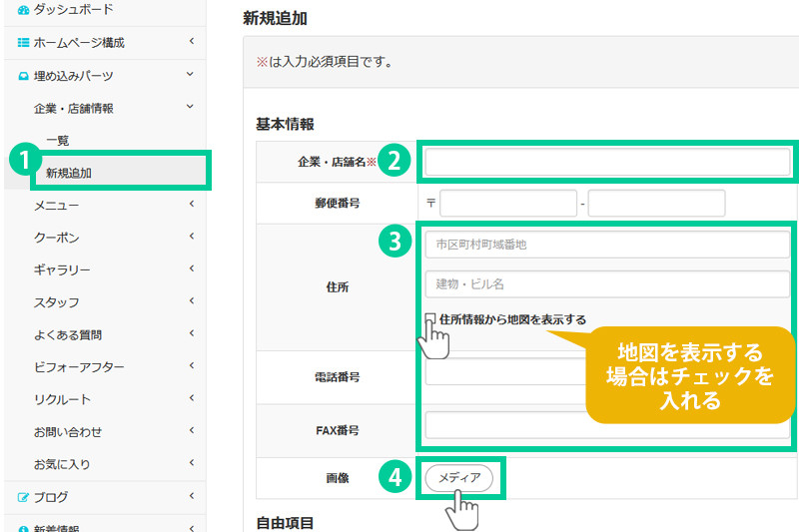Viewport: 799px width, 532px height.
Task: Expand the メニュー submenu
Action: point(100,206)
